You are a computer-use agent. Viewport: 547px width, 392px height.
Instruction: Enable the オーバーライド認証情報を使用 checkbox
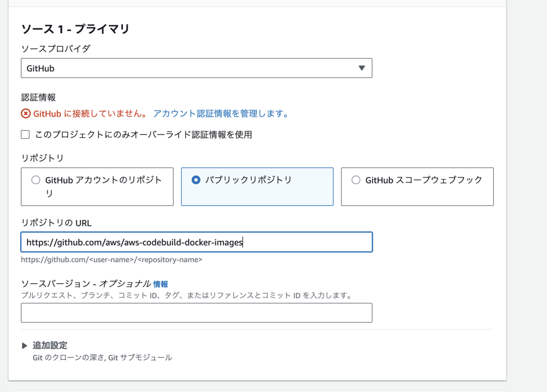(x=26, y=134)
